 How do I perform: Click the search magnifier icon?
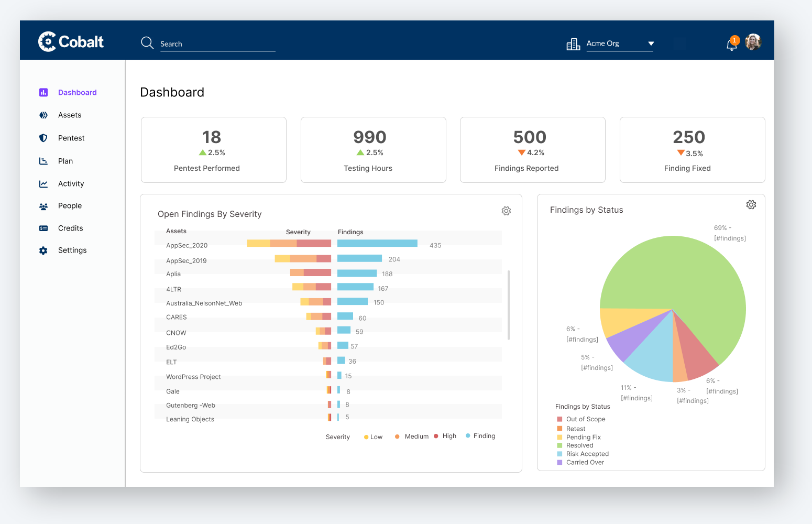[x=147, y=42]
